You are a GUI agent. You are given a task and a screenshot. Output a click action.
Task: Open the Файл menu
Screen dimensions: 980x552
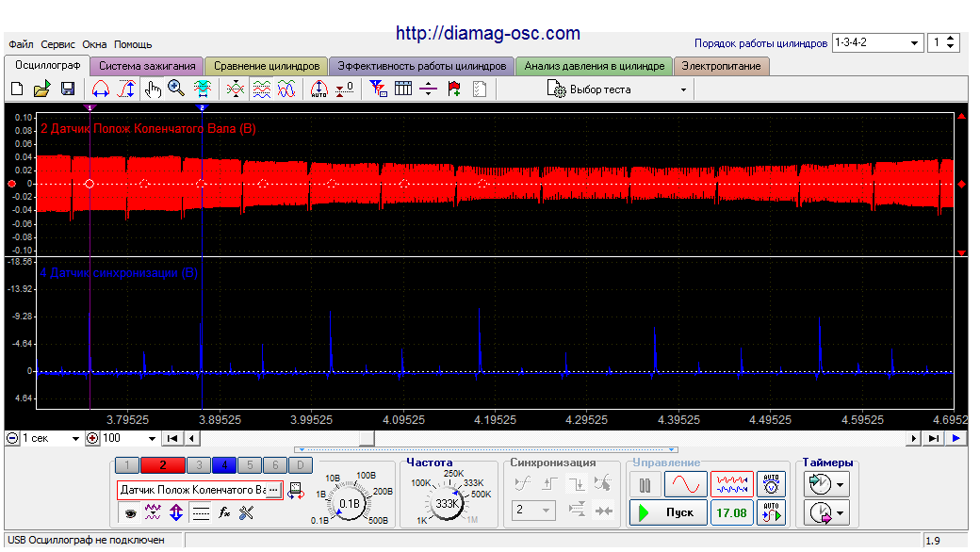[x=22, y=44]
